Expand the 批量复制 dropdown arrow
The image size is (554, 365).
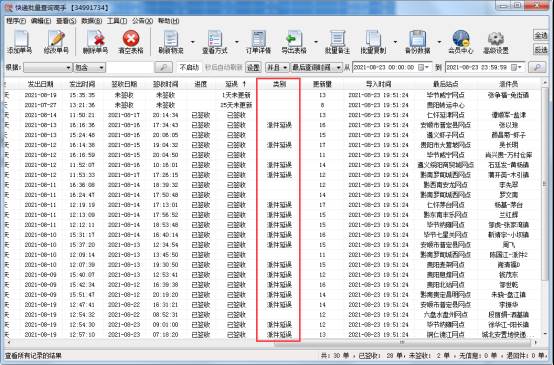click(395, 42)
